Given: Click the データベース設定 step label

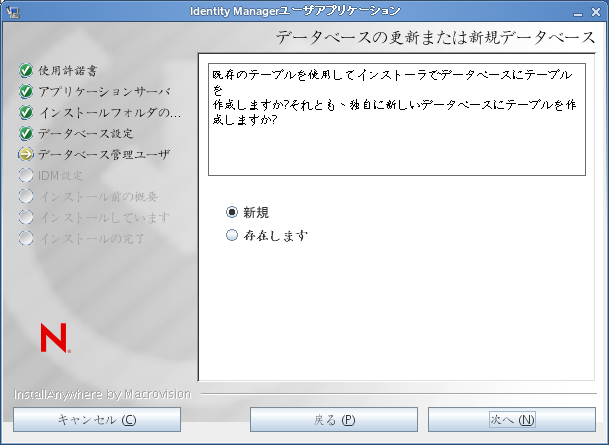Looking at the screenshot, I should (85, 134).
